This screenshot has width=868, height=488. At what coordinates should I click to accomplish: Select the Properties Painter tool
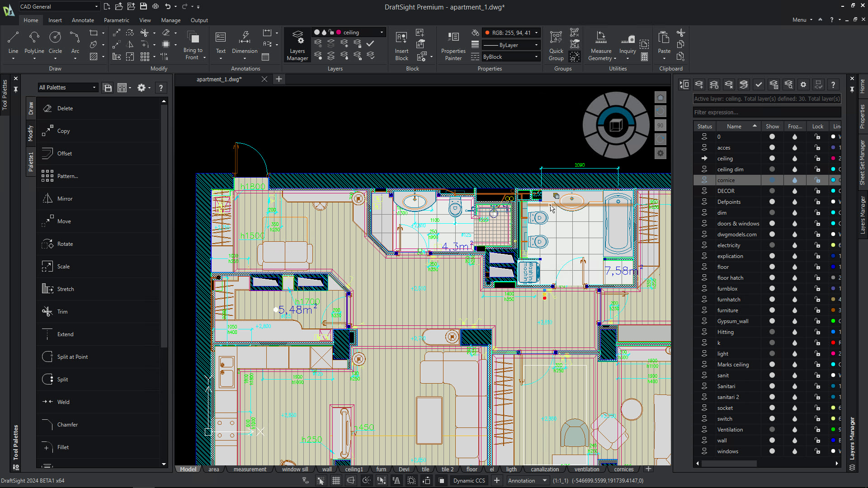pyautogui.click(x=453, y=45)
